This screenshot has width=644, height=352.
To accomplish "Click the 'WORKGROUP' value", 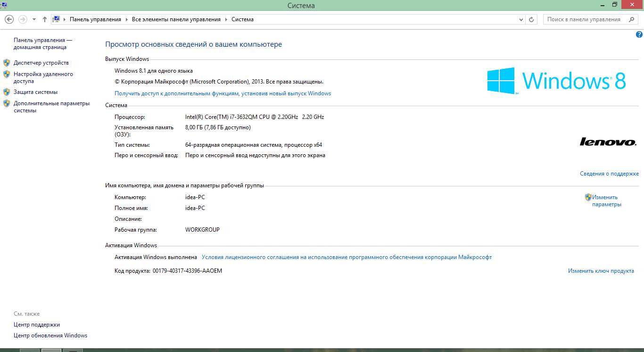I will coord(202,230).
